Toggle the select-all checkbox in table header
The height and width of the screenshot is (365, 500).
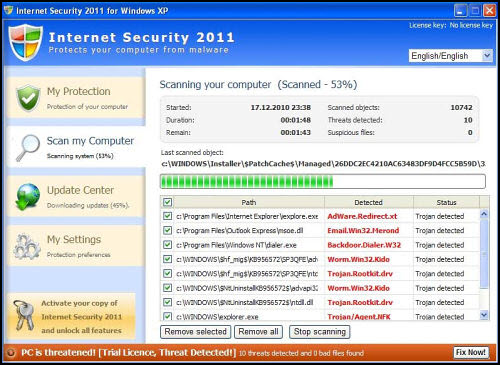(167, 202)
